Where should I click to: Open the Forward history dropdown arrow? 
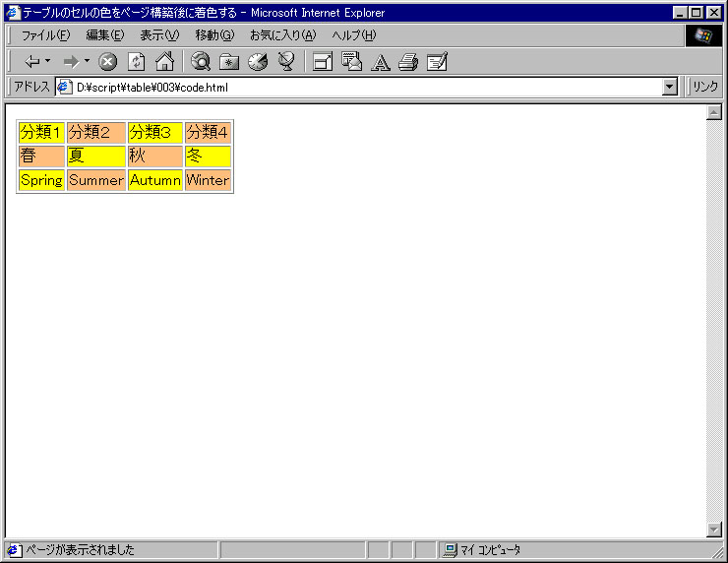pyautogui.click(x=87, y=61)
